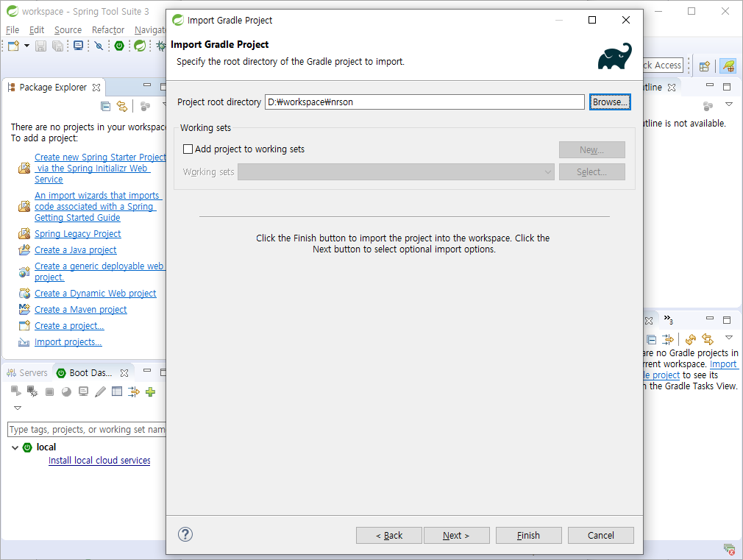Click the open browser globe icon in Boot Dashboard
The image size is (743, 560).
click(x=66, y=391)
